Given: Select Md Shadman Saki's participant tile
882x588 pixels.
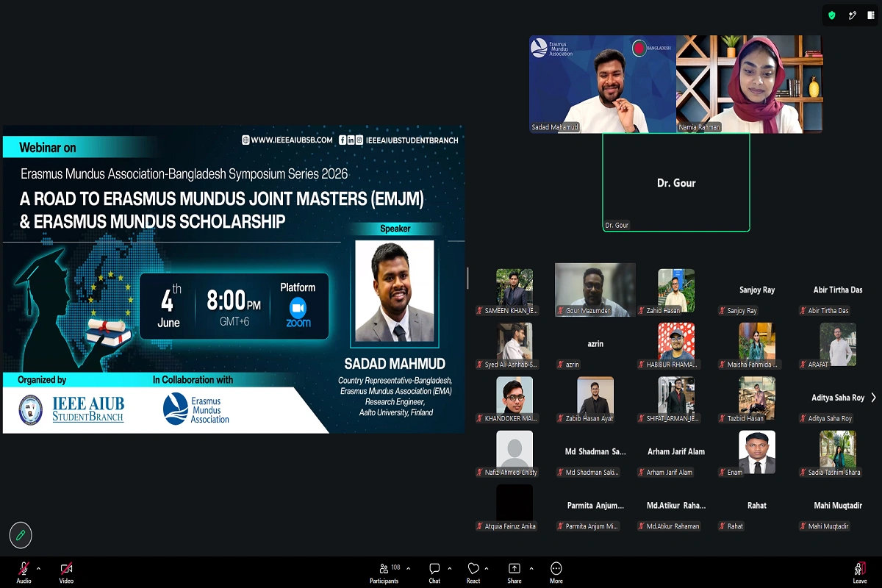Looking at the screenshot, I should 595,453.
